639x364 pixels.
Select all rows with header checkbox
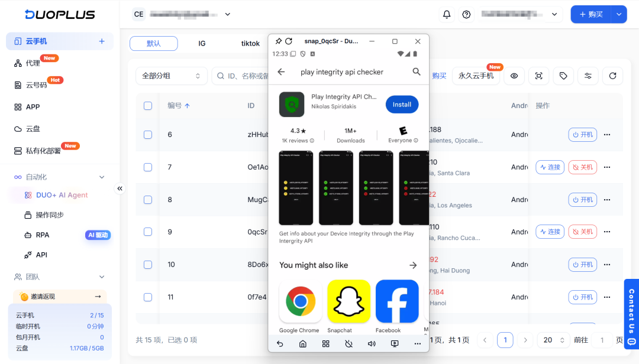(x=148, y=106)
